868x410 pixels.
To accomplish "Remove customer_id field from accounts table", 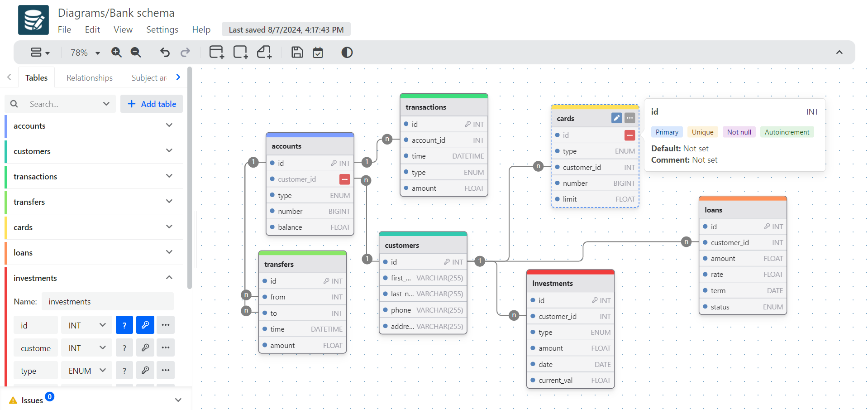I will click(344, 179).
